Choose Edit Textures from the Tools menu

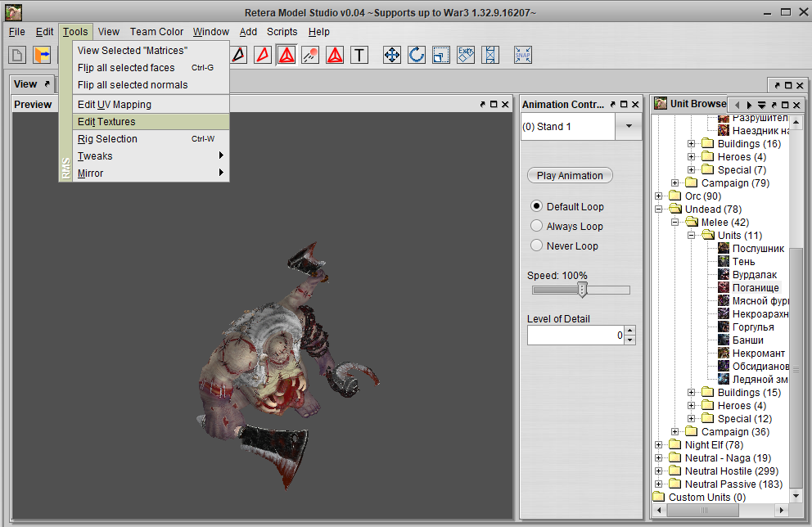pos(106,122)
